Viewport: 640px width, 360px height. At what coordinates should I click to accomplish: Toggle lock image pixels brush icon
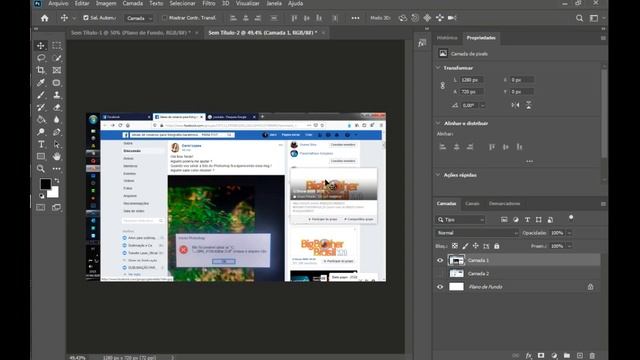[x=465, y=246]
